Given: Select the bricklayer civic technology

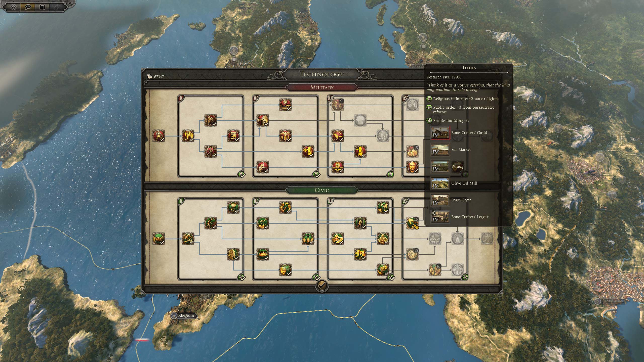Looking at the screenshot, I should coord(211,223).
